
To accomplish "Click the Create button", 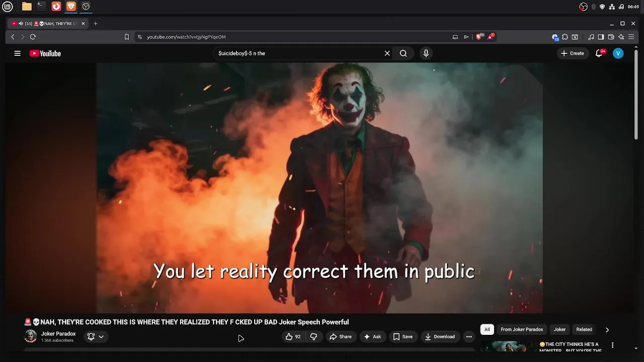I will (x=573, y=53).
